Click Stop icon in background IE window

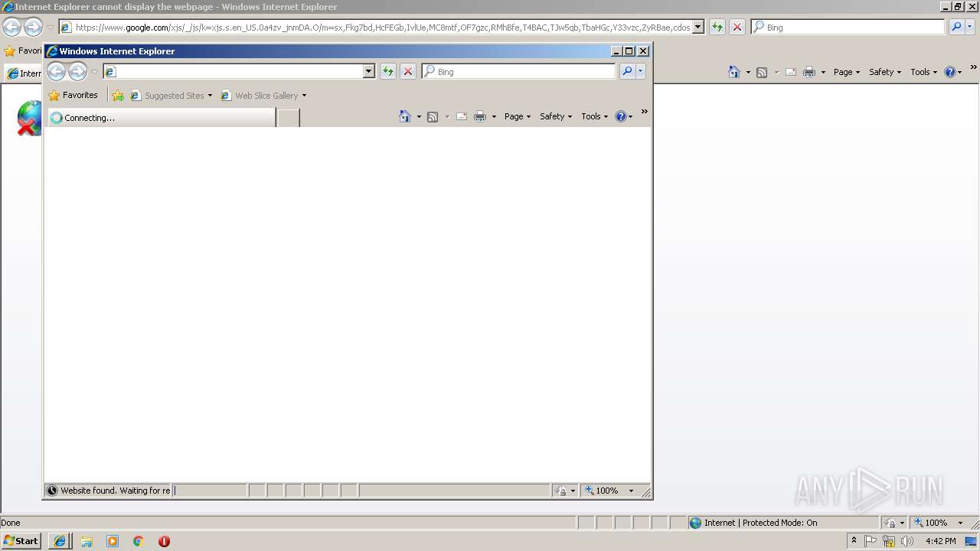tap(737, 27)
